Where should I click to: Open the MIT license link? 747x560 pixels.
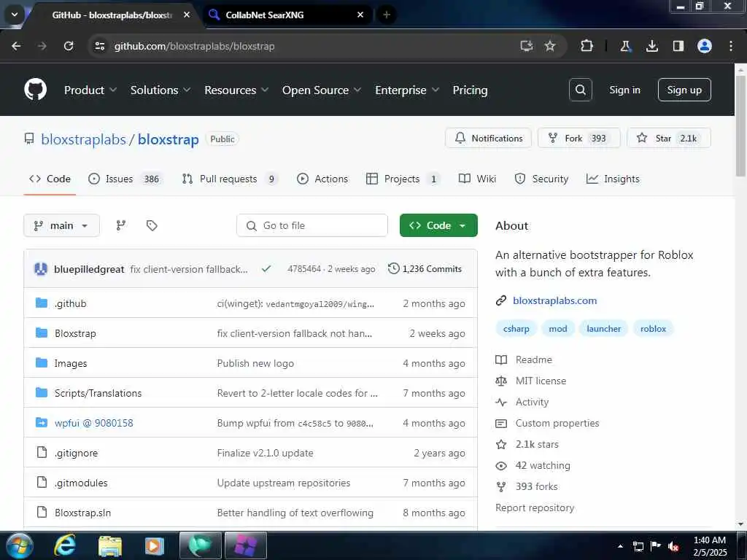click(541, 381)
